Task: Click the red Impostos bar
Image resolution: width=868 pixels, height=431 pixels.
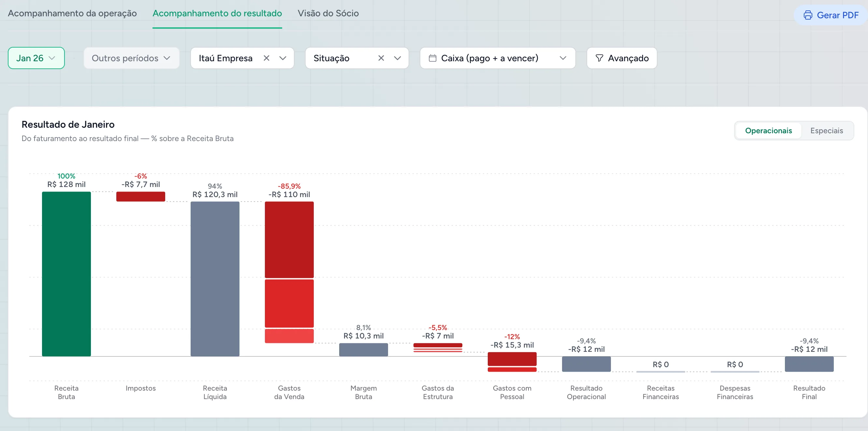Action: pyautogui.click(x=140, y=196)
